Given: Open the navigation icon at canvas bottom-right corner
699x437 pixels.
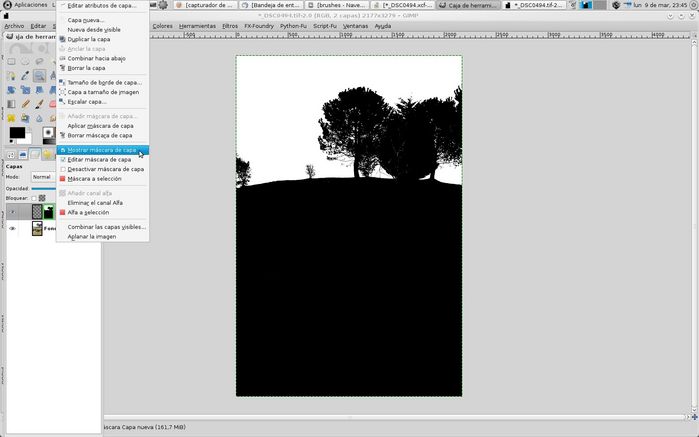Looking at the screenshot, I should tap(694, 417).
